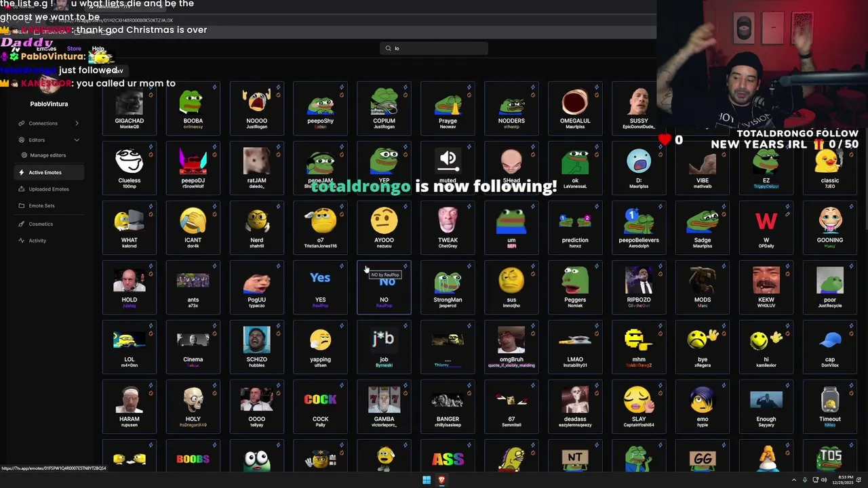
Task: Select Active Emotes lightning item
Action: [x=48, y=173]
